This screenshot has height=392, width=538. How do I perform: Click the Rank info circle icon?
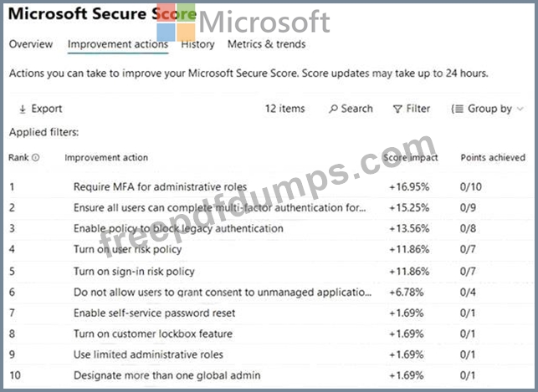(35, 157)
